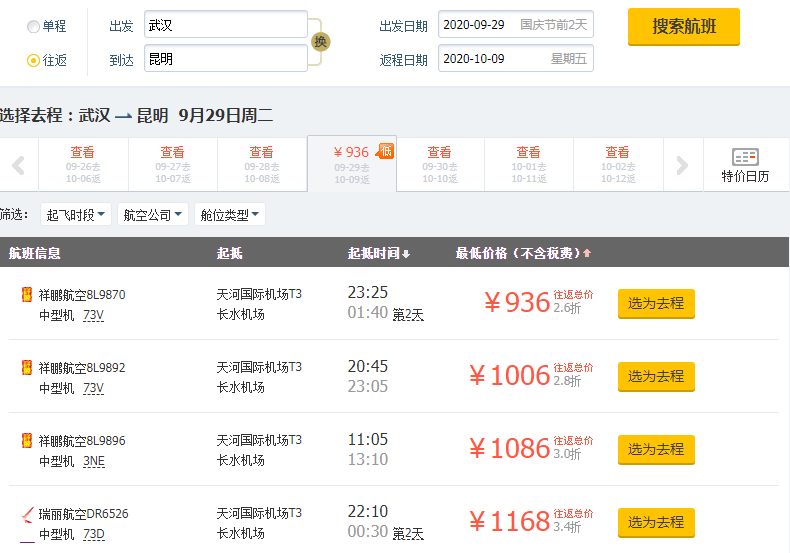Select the 往返 round-trip radio button

click(x=34, y=60)
